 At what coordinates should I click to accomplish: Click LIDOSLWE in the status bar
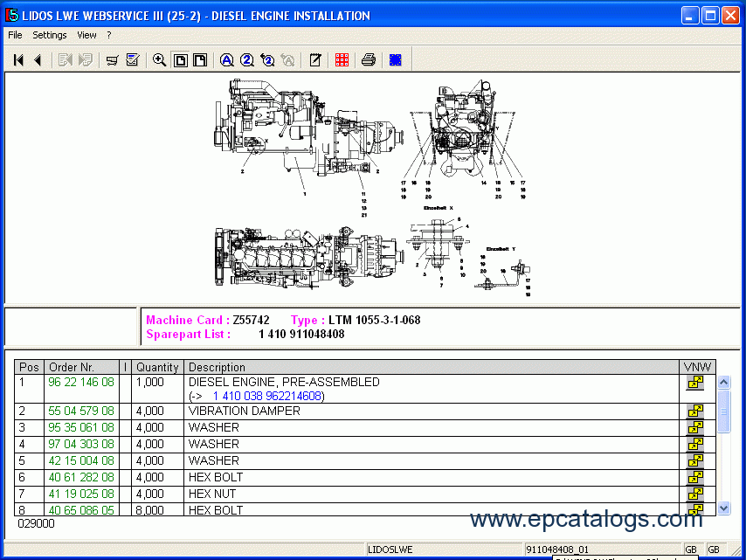pyautogui.click(x=390, y=550)
